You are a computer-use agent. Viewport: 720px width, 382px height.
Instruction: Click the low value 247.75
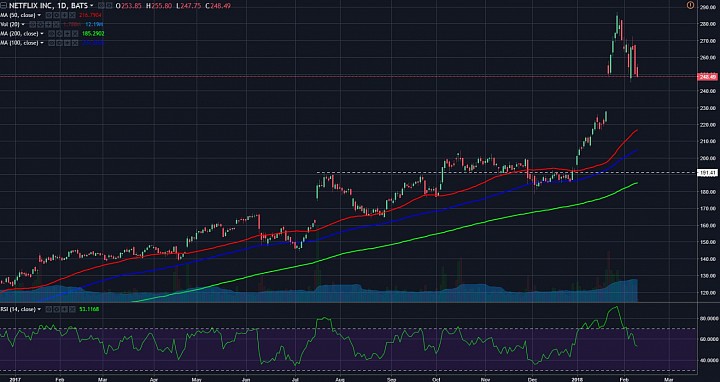(x=191, y=6)
